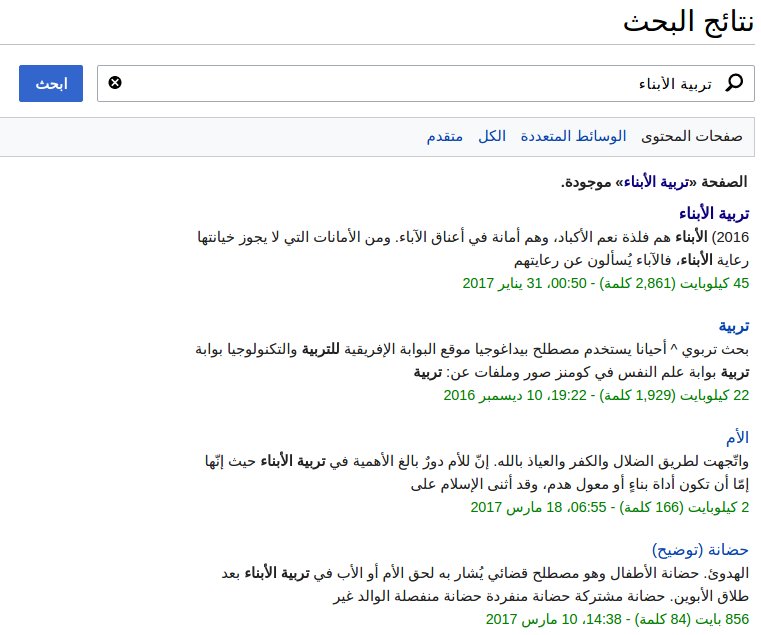Focus the search input containing تربية الأبناء

(x=426, y=84)
